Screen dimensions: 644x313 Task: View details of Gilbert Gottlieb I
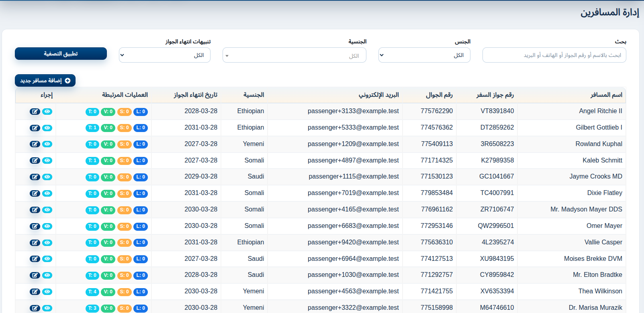click(x=47, y=128)
